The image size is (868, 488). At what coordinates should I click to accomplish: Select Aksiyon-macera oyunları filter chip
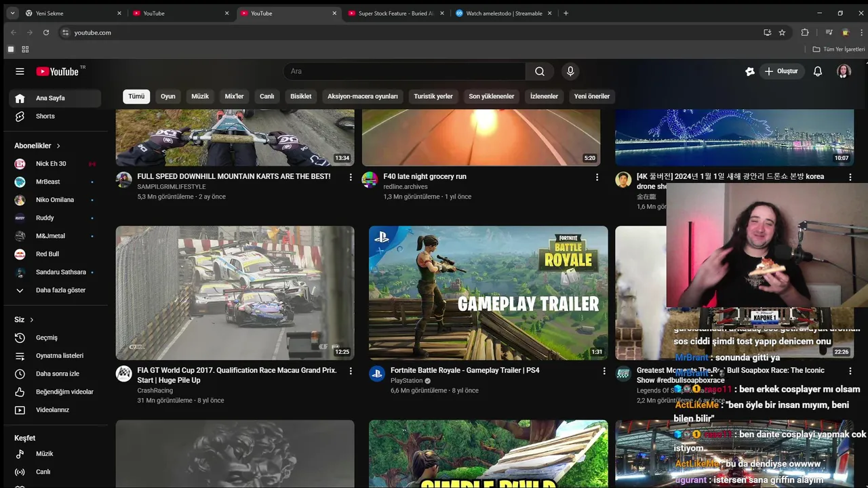tap(363, 96)
